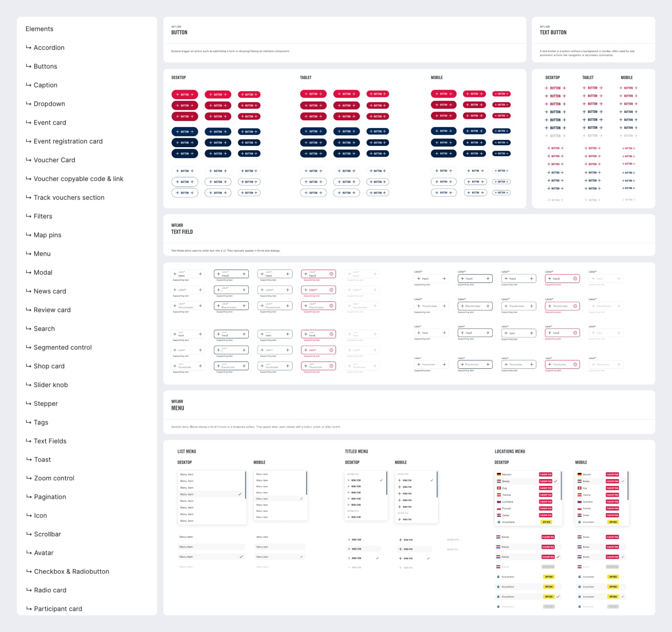This screenshot has width=672, height=632.
Task: Open the Stepper entry in Elements sidebar
Action: point(46,404)
